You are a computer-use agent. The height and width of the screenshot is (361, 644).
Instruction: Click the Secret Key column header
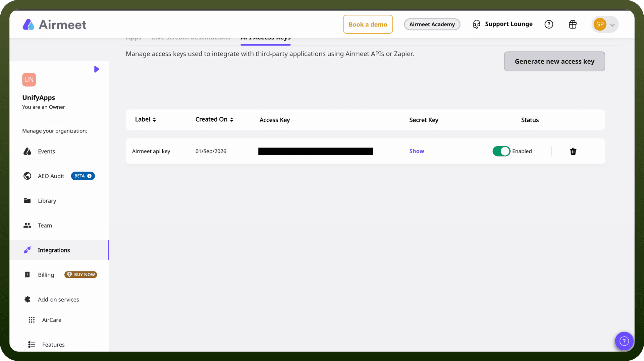coord(424,120)
